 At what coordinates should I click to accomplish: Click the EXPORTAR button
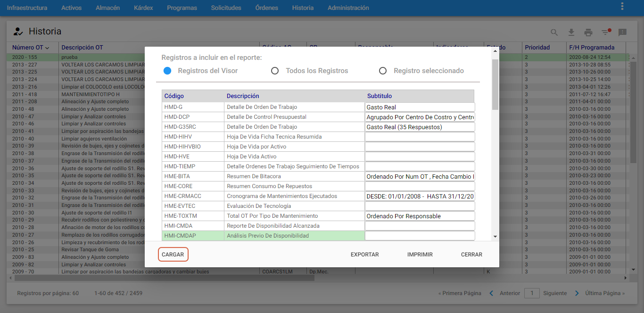pos(365,255)
